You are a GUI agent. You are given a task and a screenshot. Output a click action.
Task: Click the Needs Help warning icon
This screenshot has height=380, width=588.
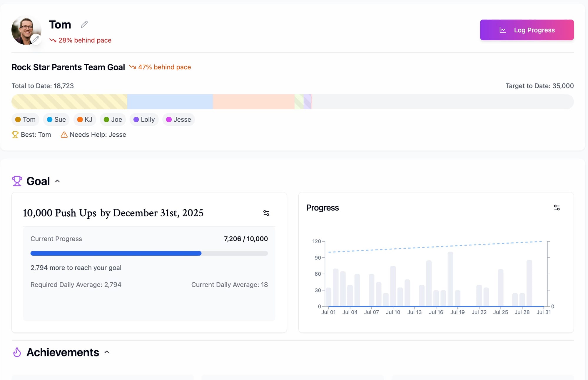pos(64,135)
